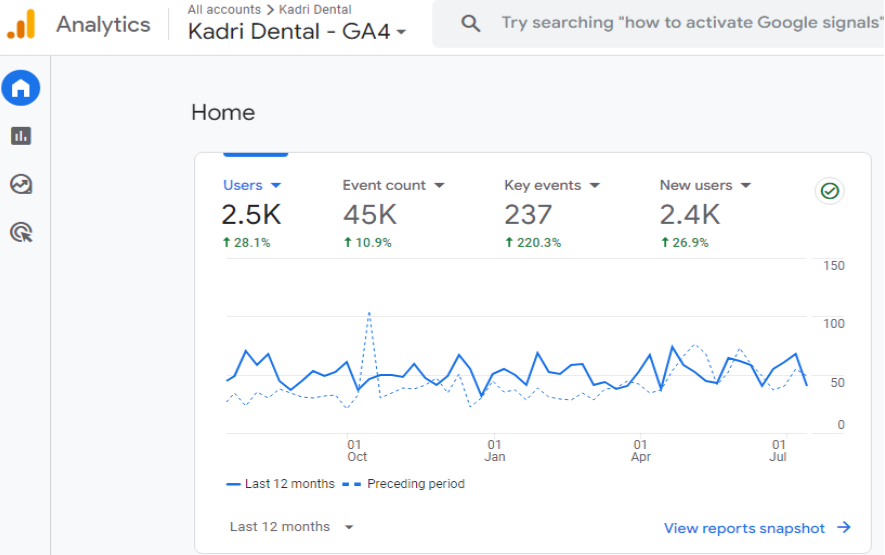Select the Event count 45K metric tab

[394, 213]
